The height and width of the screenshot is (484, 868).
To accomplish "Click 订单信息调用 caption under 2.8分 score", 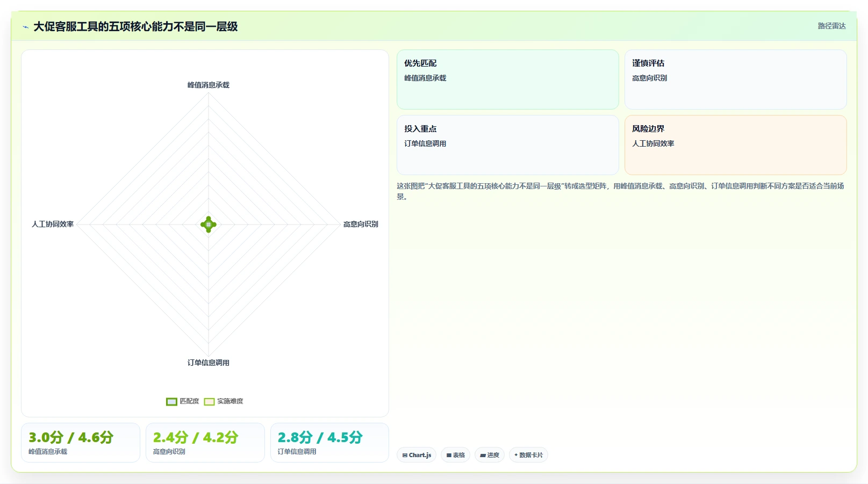I will [297, 452].
